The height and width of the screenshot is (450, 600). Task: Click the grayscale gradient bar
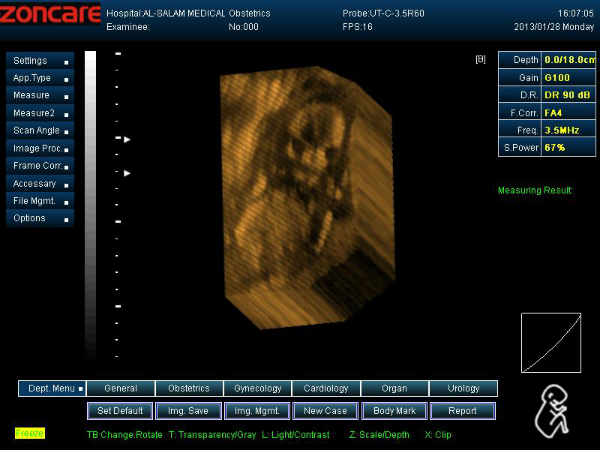90,205
